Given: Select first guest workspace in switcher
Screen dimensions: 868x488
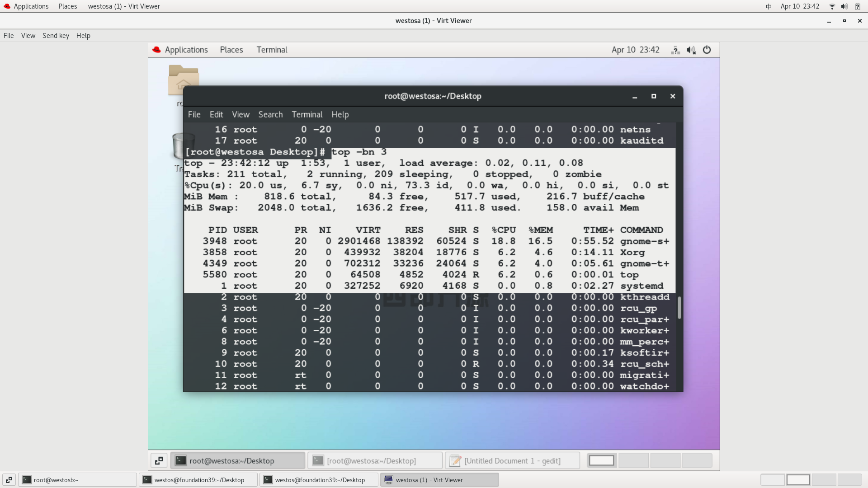Looking at the screenshot, I should [x=602, y=460].
